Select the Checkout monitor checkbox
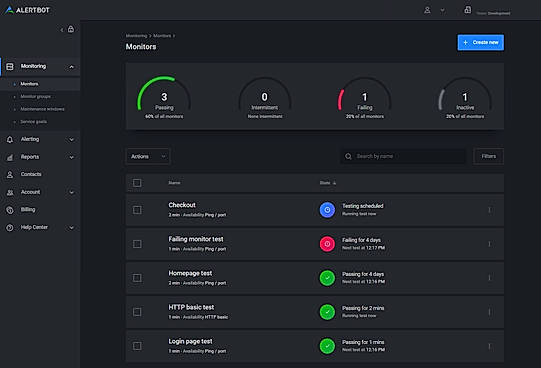This screenshot has width=541, height=368. (137, 210)
